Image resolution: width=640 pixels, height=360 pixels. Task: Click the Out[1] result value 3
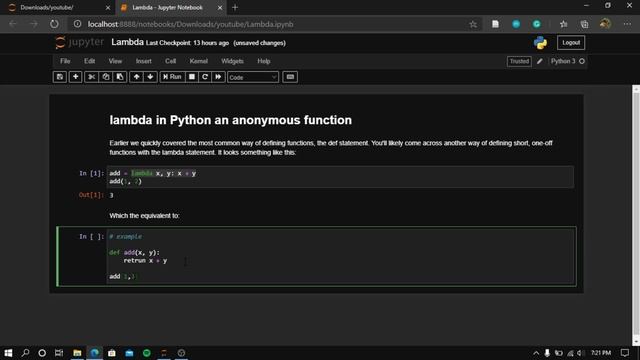tap(111, 195)
